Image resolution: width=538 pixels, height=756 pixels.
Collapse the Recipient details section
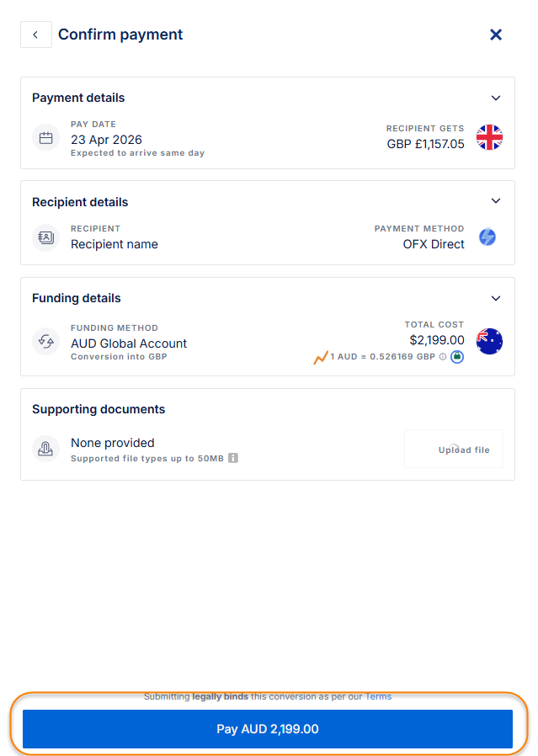pyautogui.click(x=496, y=201)
